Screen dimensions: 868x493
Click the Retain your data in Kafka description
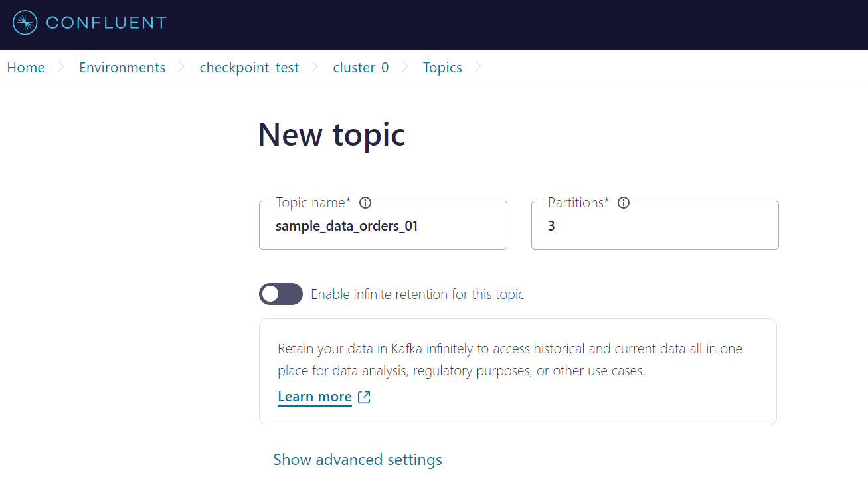[x=510, y=359]
